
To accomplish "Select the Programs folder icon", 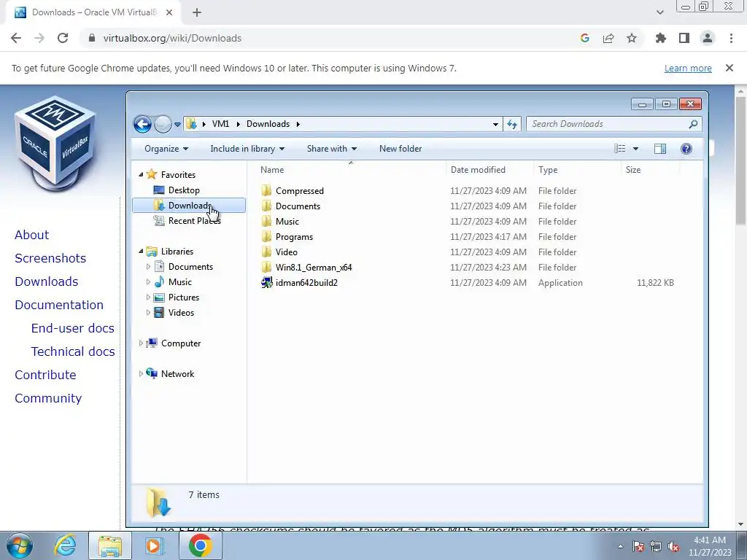I will [x=266, y=237].
